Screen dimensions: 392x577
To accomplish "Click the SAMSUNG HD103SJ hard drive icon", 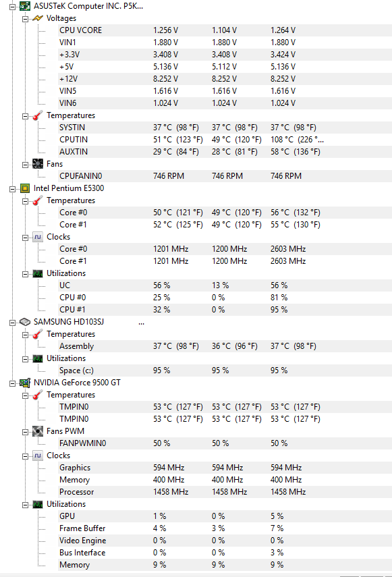I will pyautogui.click(x=25, y=322).
